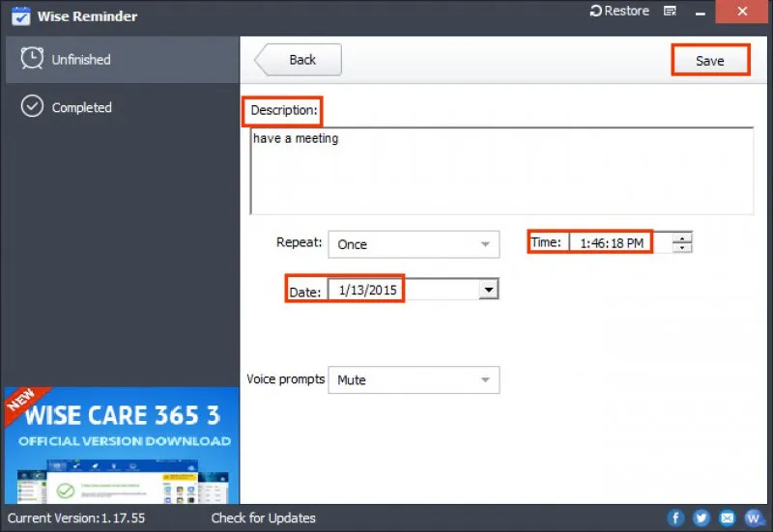
Task: Expand the Repeat dropdown showing Once
Action: click(x=414, y=244)
